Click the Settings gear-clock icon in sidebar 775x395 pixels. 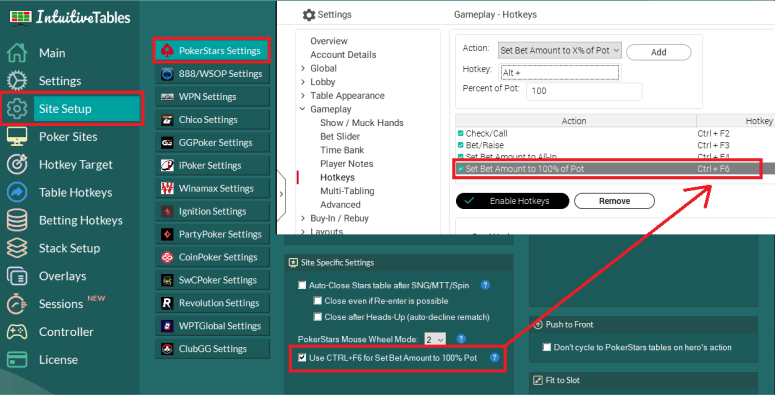pyautogui.click(x=17, y=81)
